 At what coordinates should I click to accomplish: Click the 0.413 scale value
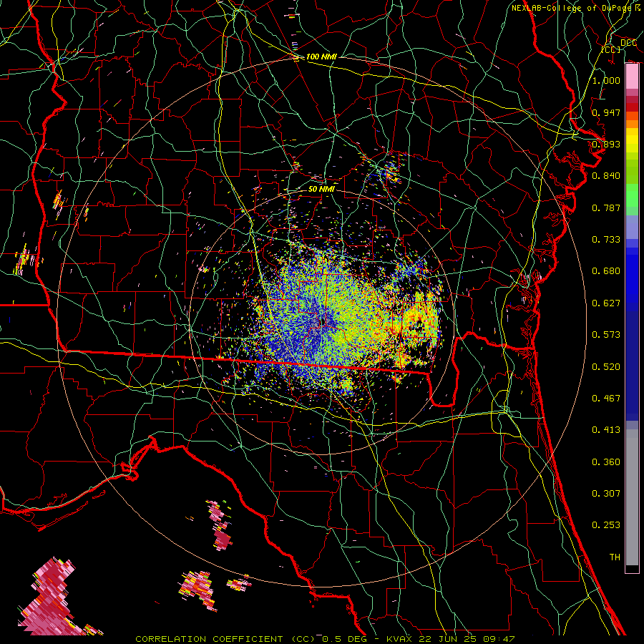[x=606, y=430]
